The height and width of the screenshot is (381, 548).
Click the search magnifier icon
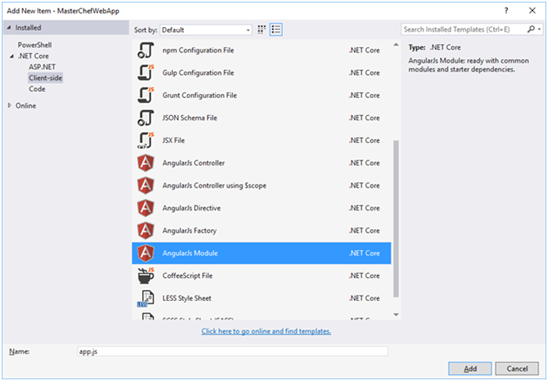(x=531, y=29)
